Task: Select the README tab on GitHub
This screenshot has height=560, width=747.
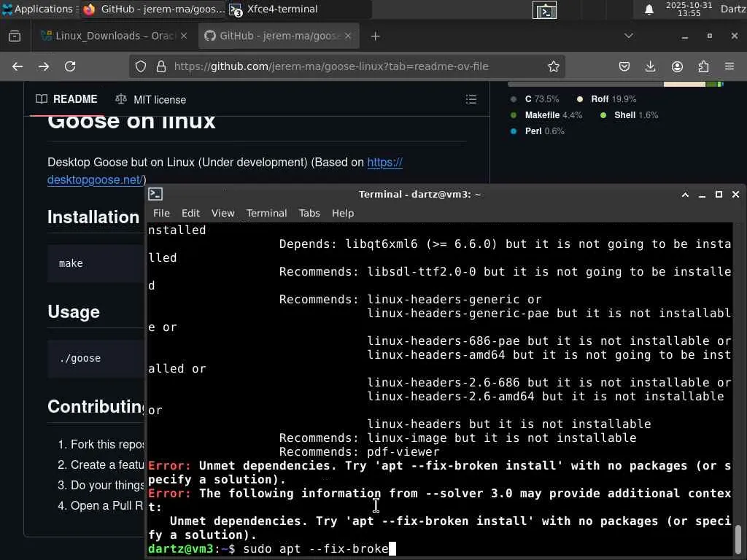Action: [66, 99]
